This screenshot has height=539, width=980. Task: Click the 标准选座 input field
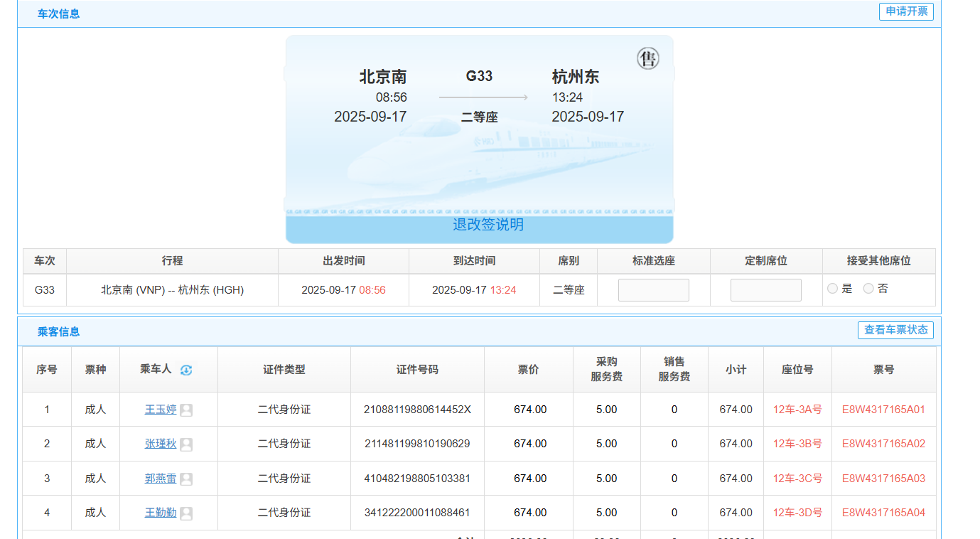[653, 290]
